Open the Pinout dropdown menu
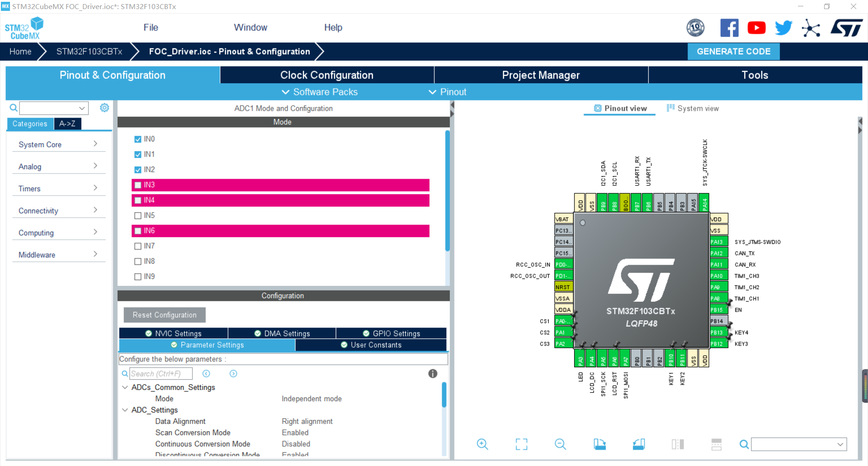This screenshot has width=868, height=466. pos(448,92)
